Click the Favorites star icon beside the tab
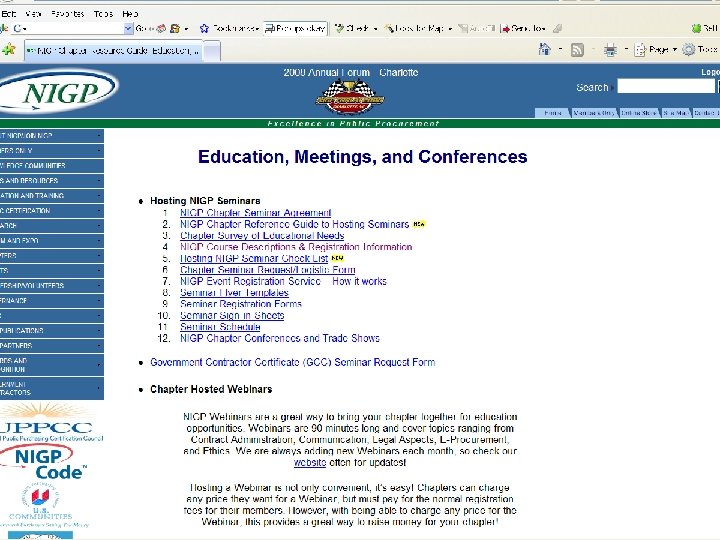This screenshot has height=540, width=720. [x=8, y=49]
